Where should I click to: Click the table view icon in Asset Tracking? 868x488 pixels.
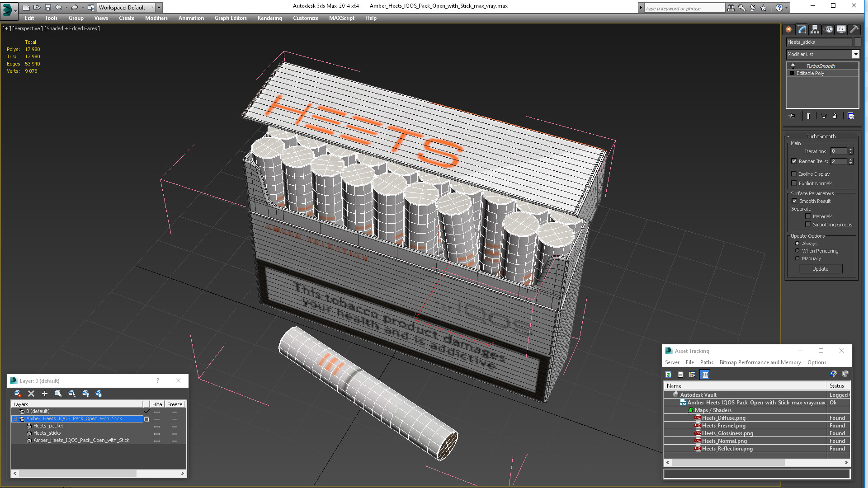pyautogui.click(x=705, y=375)
